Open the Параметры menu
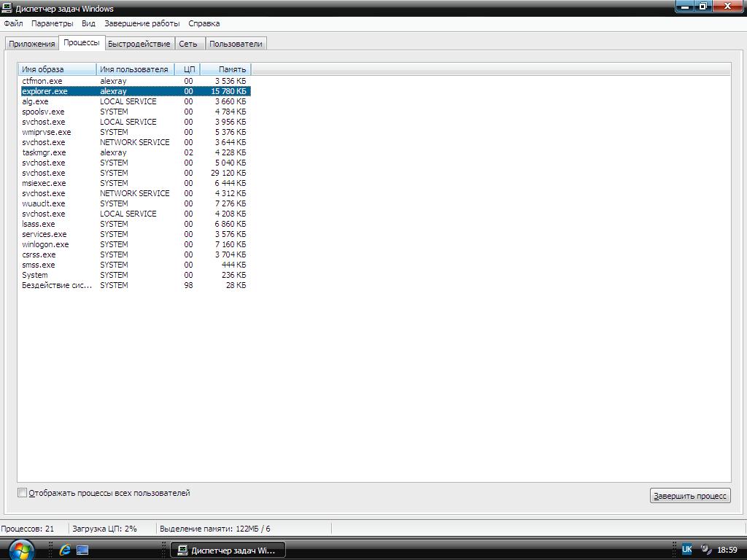 (52, 23)
